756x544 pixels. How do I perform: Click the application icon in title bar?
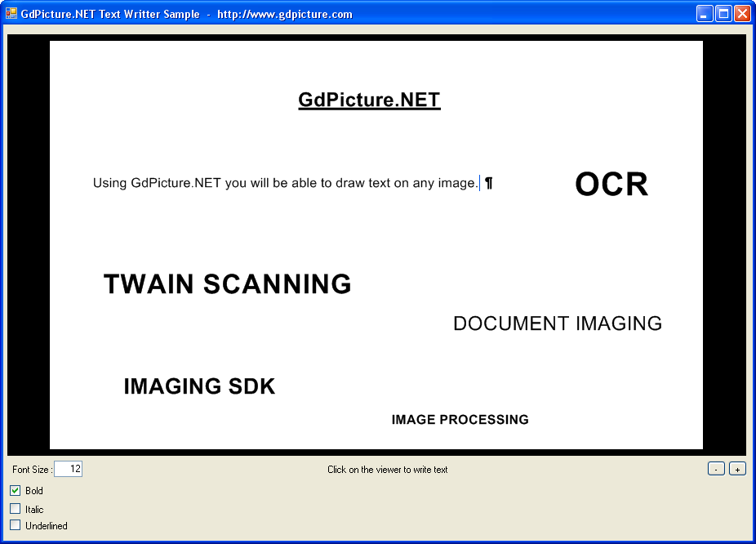[x=11, y=14]
